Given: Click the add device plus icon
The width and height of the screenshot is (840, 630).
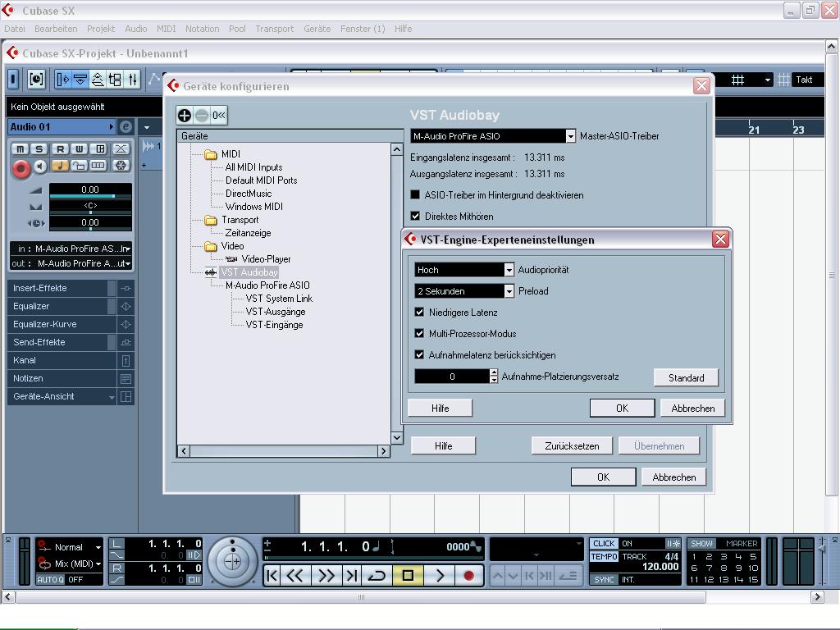Looking at the screenshot, I should point(185,115).
